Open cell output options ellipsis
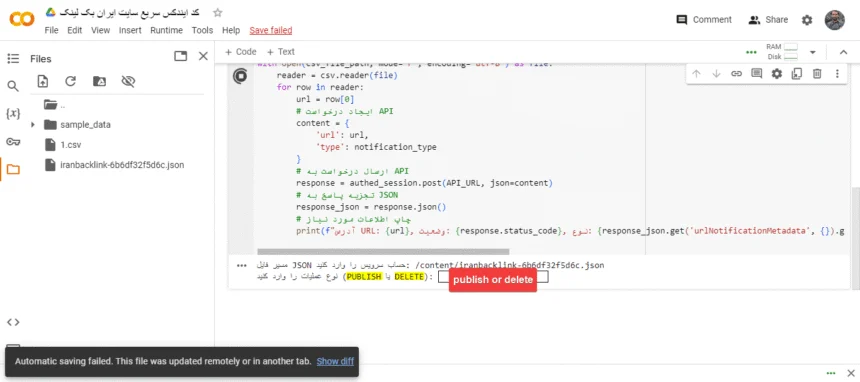 (241, 266)
